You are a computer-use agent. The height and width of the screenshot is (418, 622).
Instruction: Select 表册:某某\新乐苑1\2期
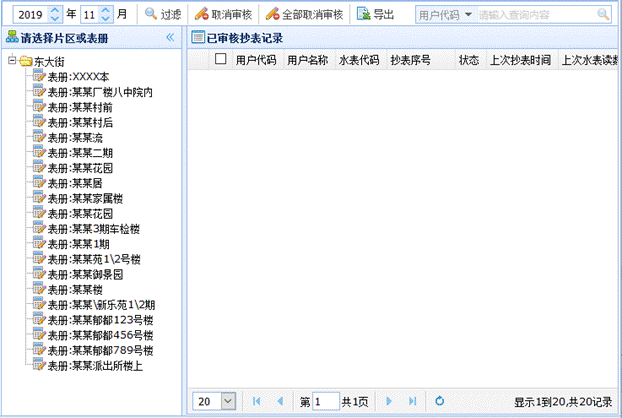(x=101, y=305)
